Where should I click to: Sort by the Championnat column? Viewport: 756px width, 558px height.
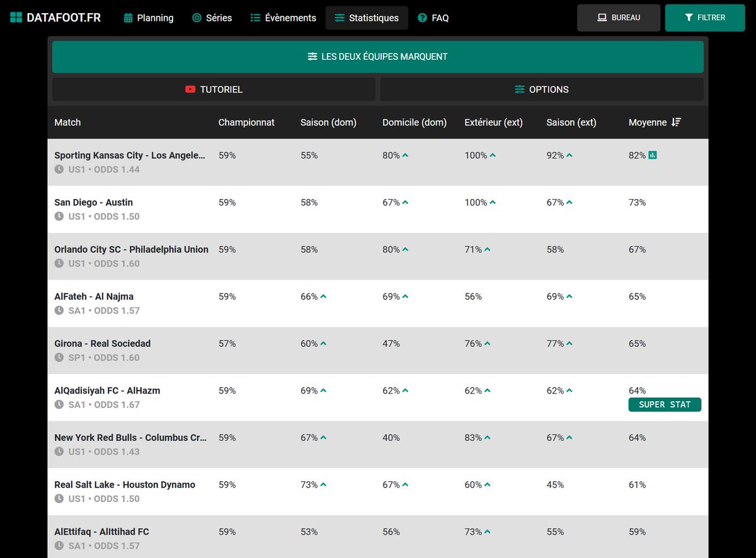pos(246,122)
